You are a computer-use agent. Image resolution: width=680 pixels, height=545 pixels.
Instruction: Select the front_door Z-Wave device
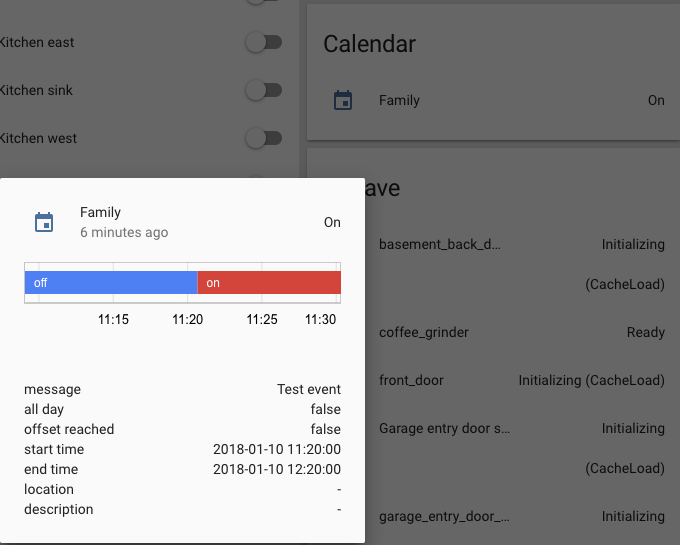411,380
